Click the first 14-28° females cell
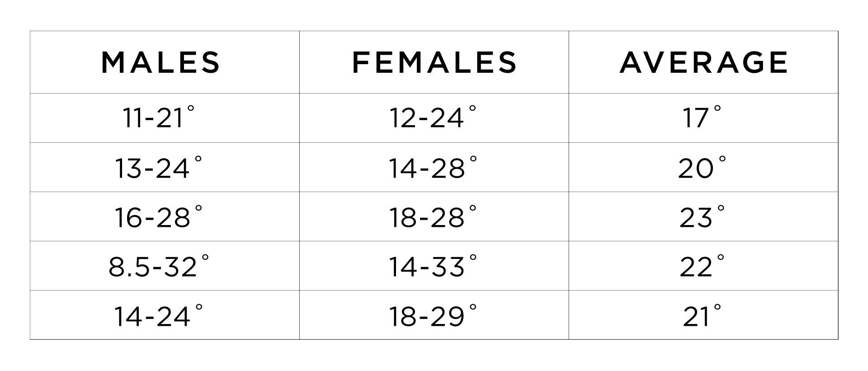This screenshot has width=868, height=371. click(434, 167)
